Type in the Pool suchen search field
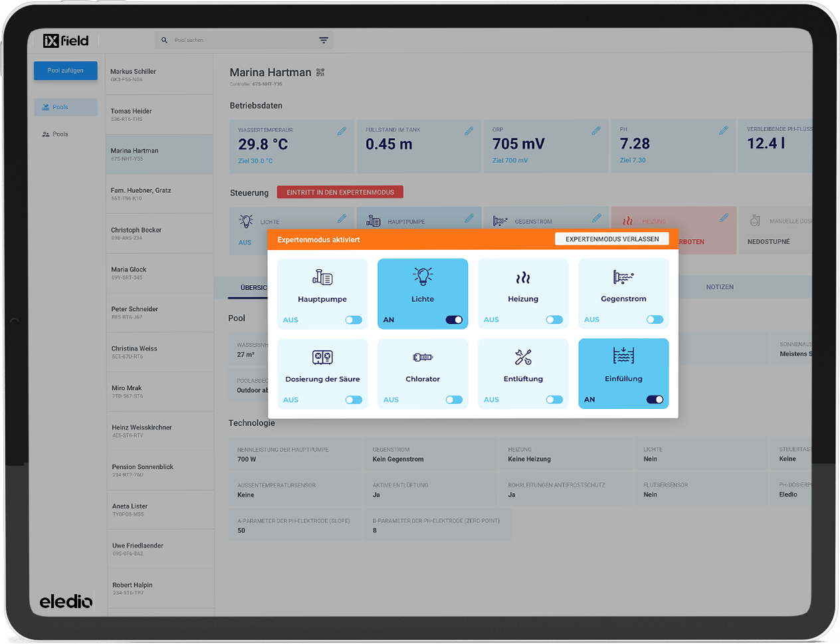The image size is (840, 644). tap(239, 41)
